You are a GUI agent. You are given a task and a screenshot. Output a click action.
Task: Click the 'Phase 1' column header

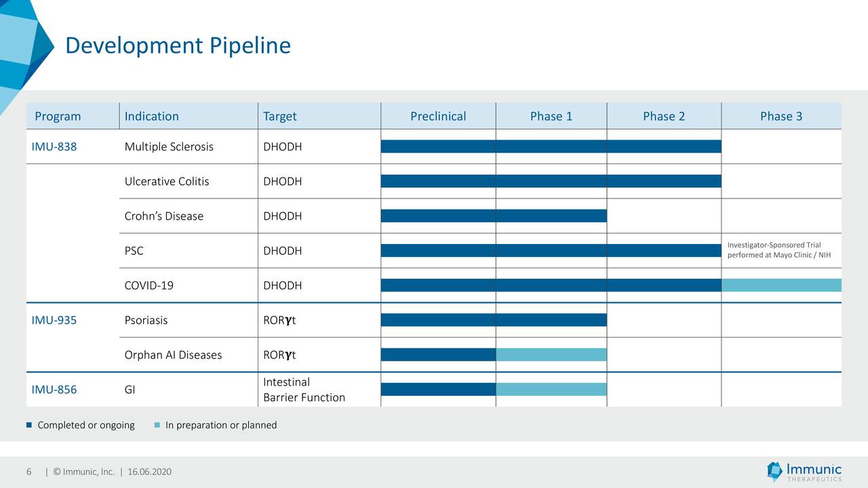tap(551, 116)
